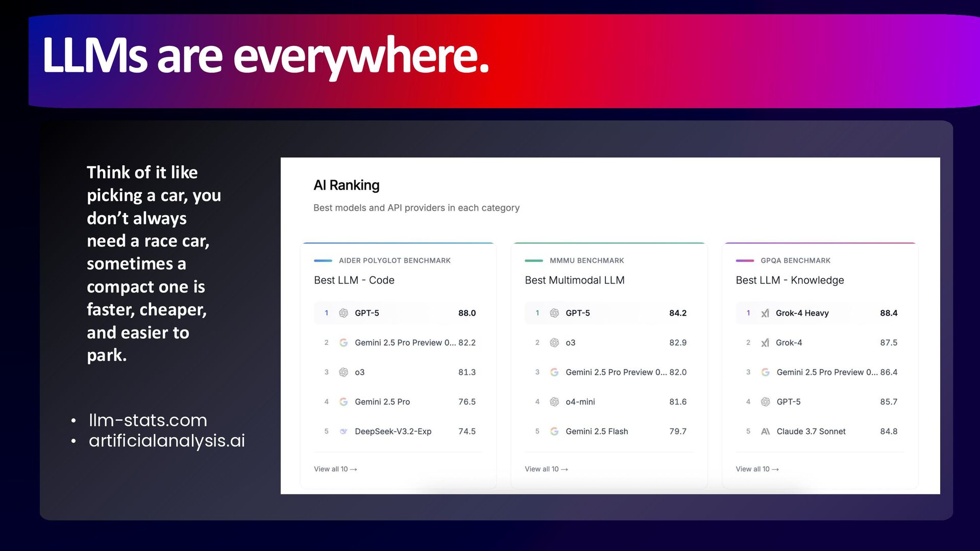980x551 pixels.
Task: Select the DeepSeek-V3.2-Exp row
Action: pyautogui.click(x=393, y=432)
